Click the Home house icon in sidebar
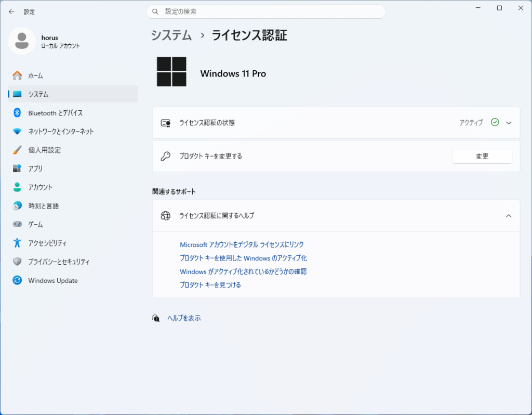532x415 pixels. (x=17, y=76)
